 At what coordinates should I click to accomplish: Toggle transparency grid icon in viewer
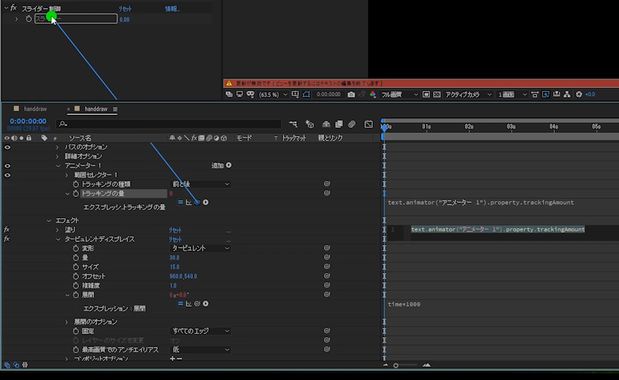coord(437,95)
